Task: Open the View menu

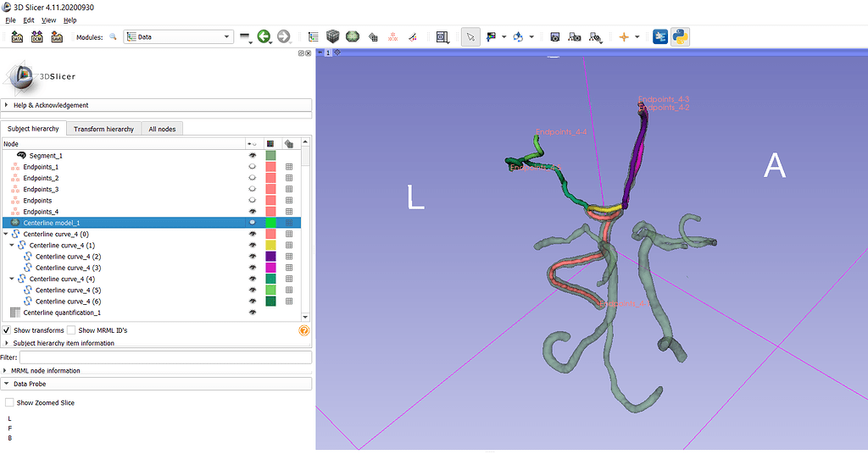Action: click(x=49, y=19)
